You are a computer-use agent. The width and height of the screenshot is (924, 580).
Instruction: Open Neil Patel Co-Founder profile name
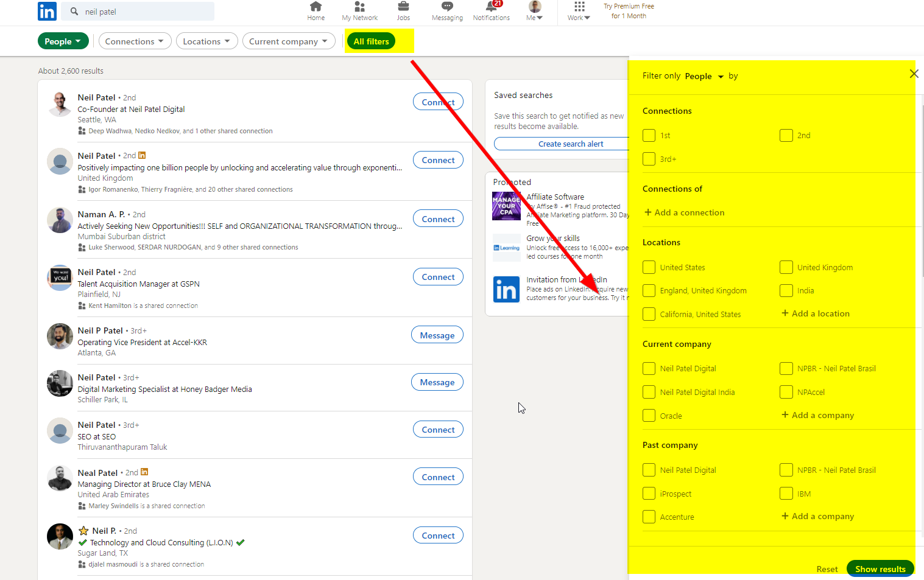96,97
